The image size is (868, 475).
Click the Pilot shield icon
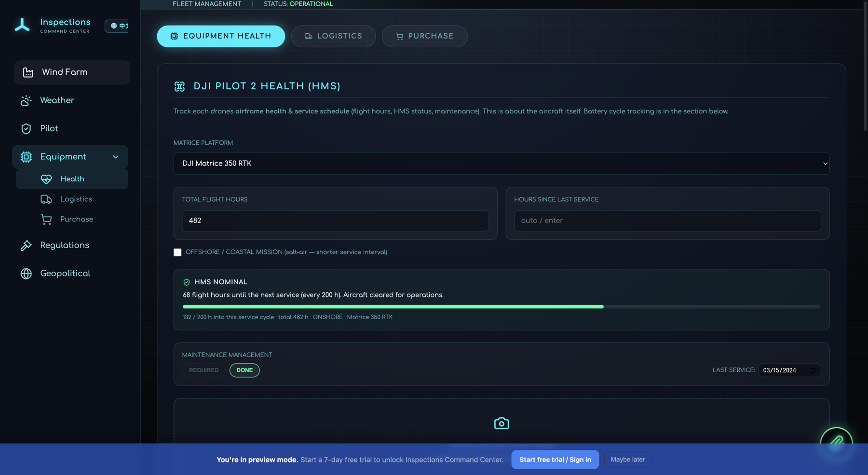click(x=26, y=128)
